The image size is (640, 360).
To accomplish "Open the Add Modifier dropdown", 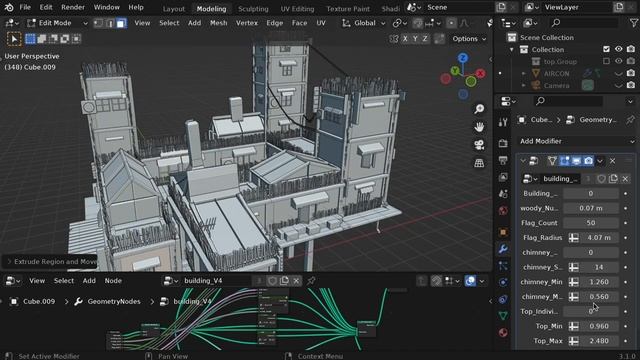I will coord(576,141).
